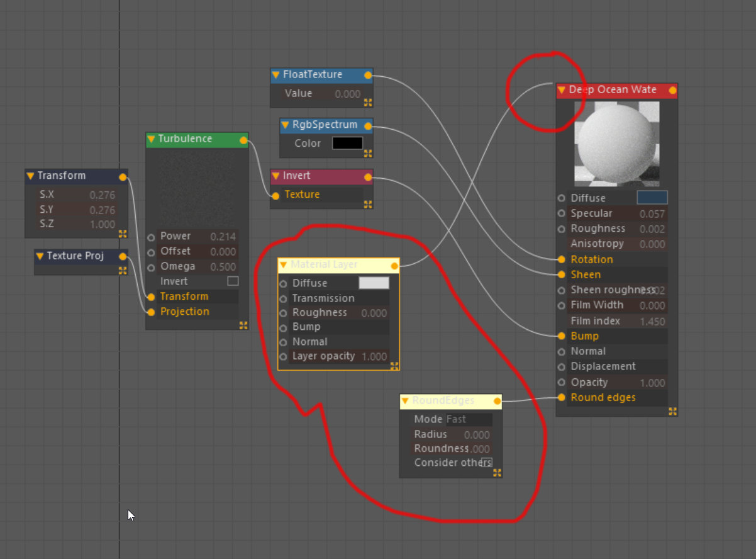Collapse the Material Layer node triangle
This screenshot has height=559, width=756.
[x=283, y=265]
